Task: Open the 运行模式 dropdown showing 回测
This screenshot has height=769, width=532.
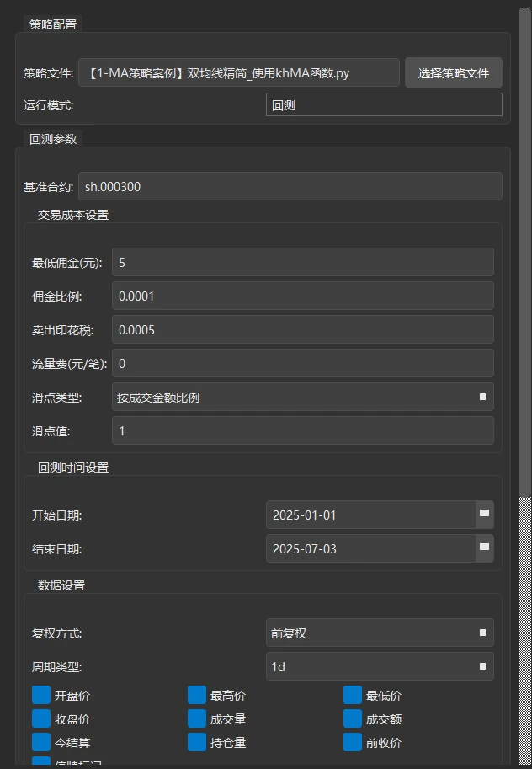Action: point(384,104)
